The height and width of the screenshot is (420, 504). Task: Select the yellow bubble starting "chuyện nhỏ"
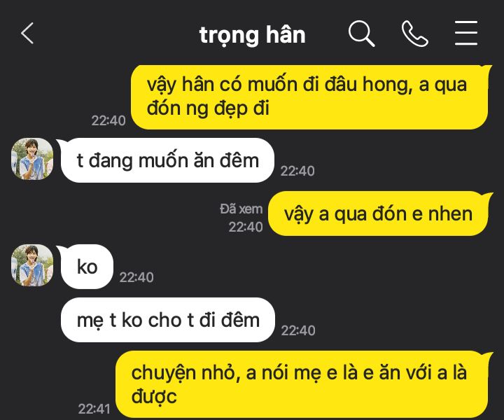click(x=302, y=385)
